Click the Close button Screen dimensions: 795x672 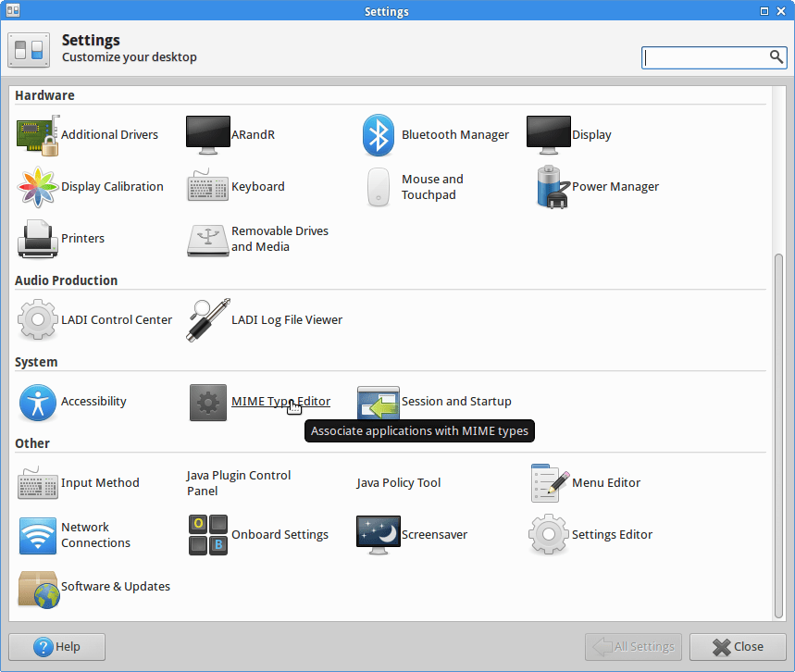tap(738, 647)
